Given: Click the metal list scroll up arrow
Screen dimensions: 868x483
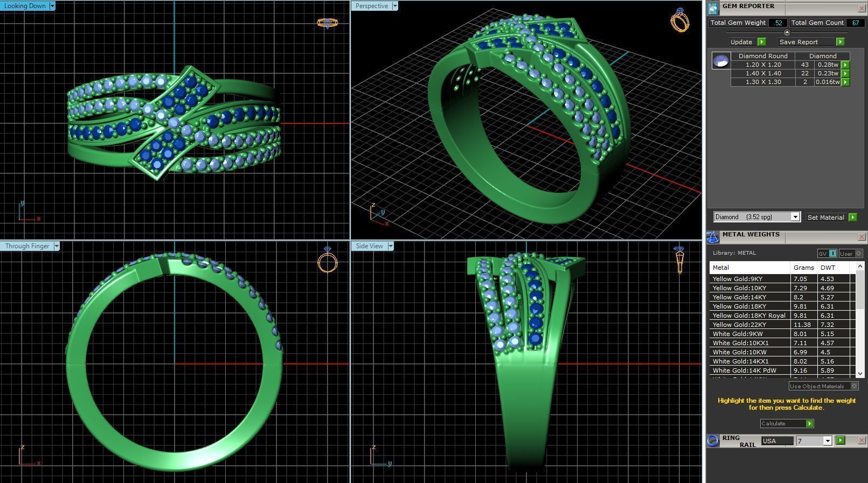Looking at the screenshot, I should coord(860,267).
